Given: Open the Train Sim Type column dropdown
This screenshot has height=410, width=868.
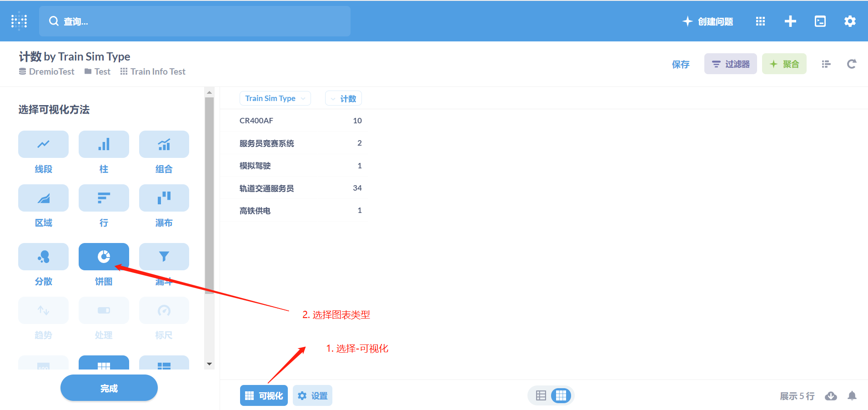Looking at the screenshot, I should (x=275, y=98).
